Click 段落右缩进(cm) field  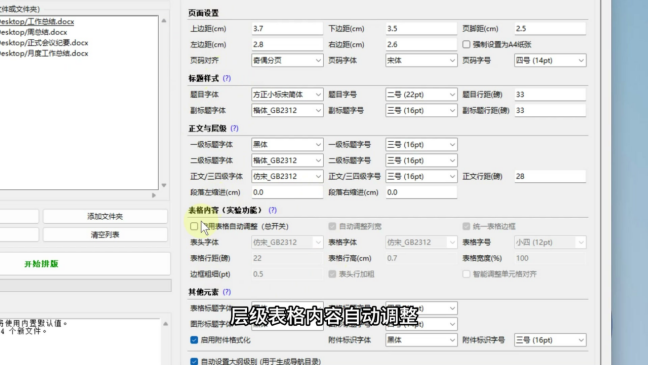click(421, 192)
